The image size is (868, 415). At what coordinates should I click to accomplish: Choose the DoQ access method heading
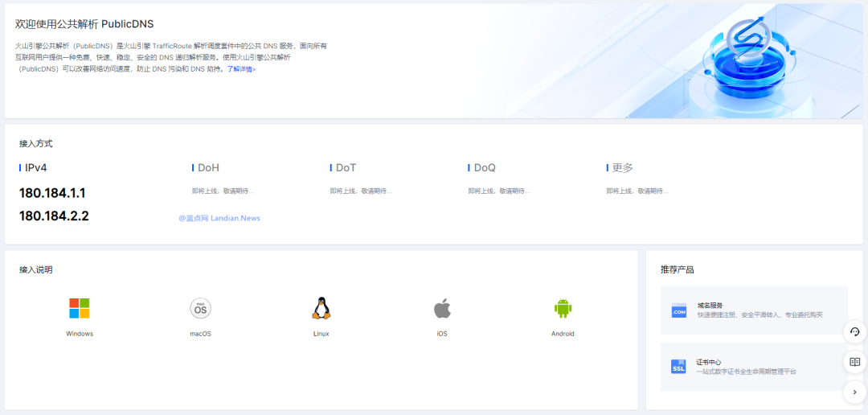click(x=485, y=167)
